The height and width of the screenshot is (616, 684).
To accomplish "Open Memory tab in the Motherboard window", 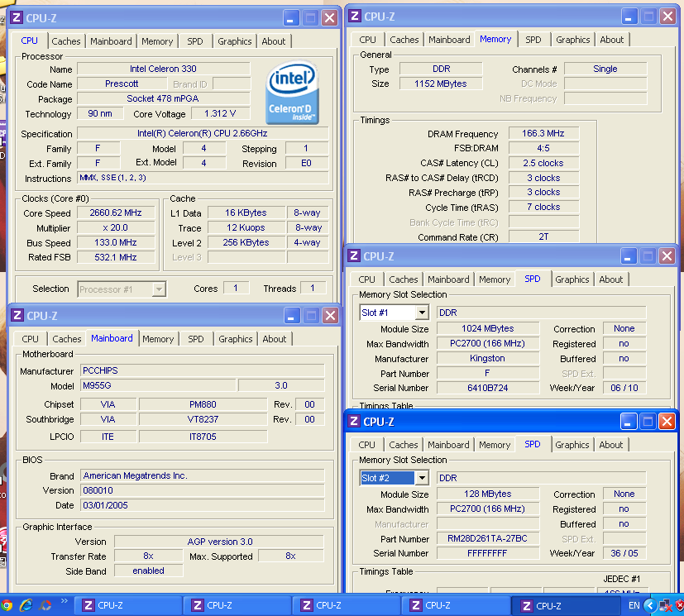I will [158, 339].
